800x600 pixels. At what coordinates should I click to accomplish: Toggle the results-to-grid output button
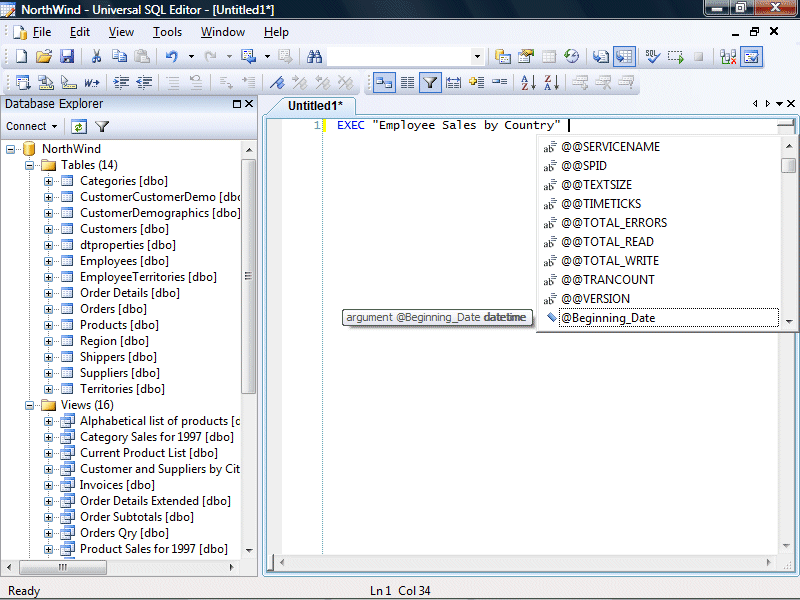coord(624,56)
